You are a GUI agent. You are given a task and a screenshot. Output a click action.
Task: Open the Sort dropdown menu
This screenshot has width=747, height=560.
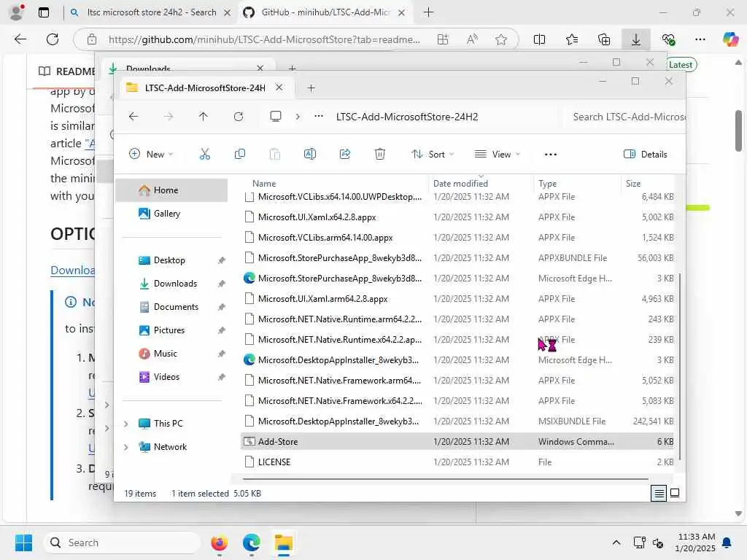point(433,155)
